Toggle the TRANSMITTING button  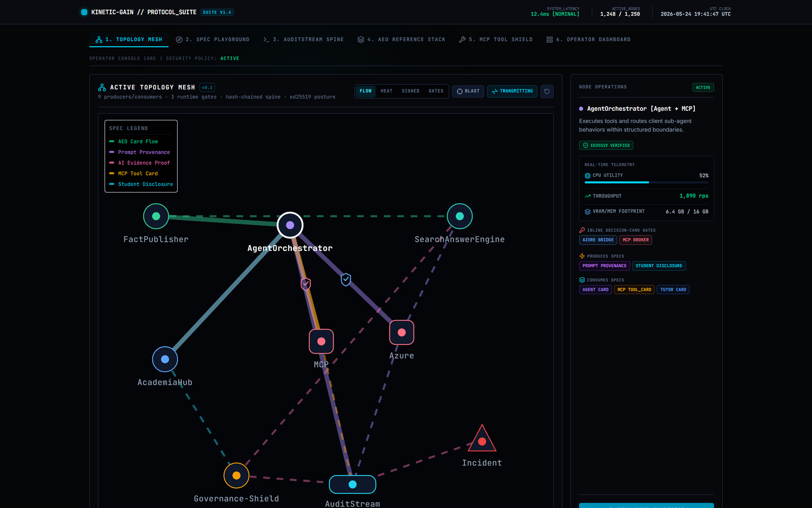[512, 91]
